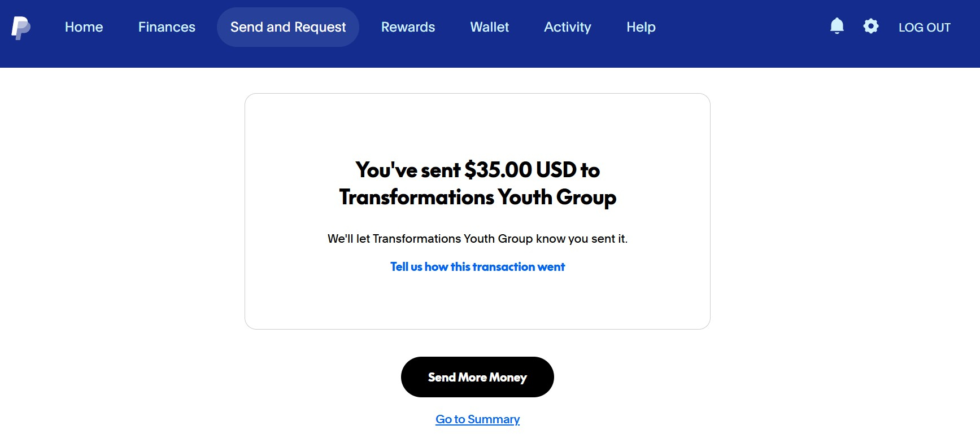Click 'You've sent' words in the heading
Viewport: 980px width, 434px height.
408,170
